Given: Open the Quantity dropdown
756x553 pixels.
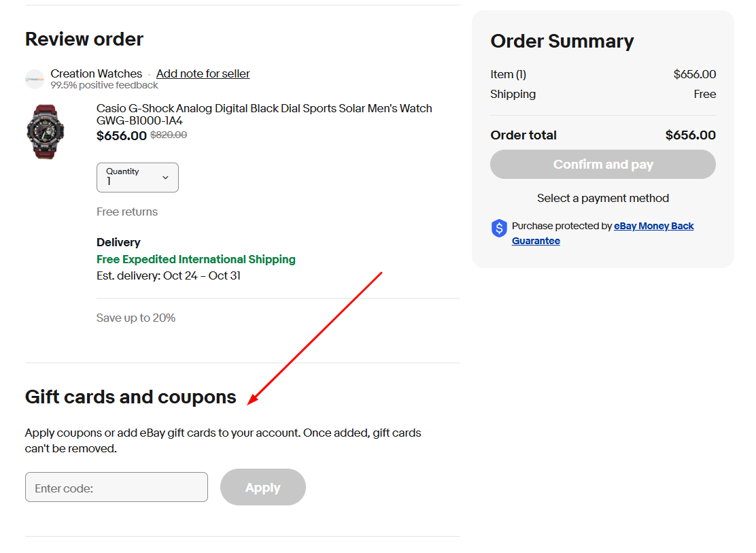Looking at the screenshot, I should point(137,178).
